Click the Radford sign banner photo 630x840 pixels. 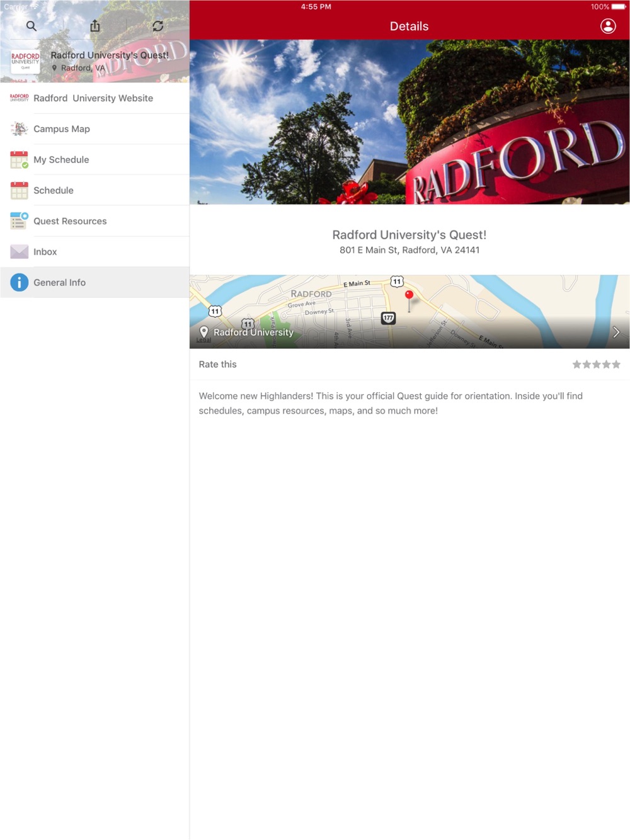coord(409,122)
